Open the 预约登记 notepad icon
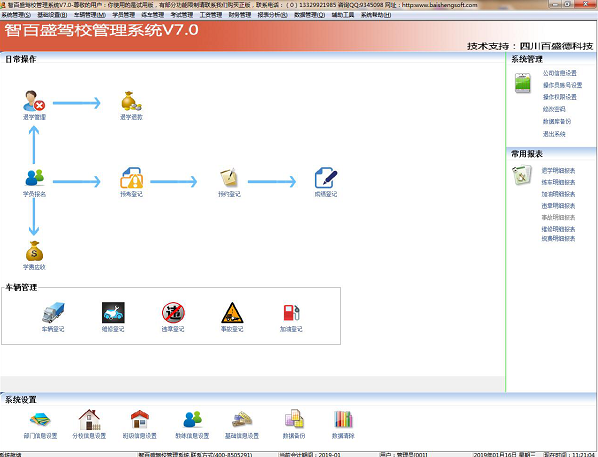Viewport: 598px width, 457px height. click(229, 178)
